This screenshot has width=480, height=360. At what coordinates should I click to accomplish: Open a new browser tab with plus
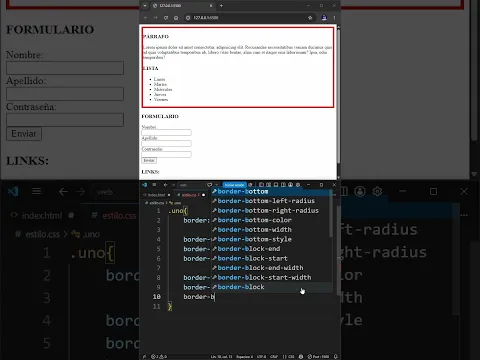[221, 5]
